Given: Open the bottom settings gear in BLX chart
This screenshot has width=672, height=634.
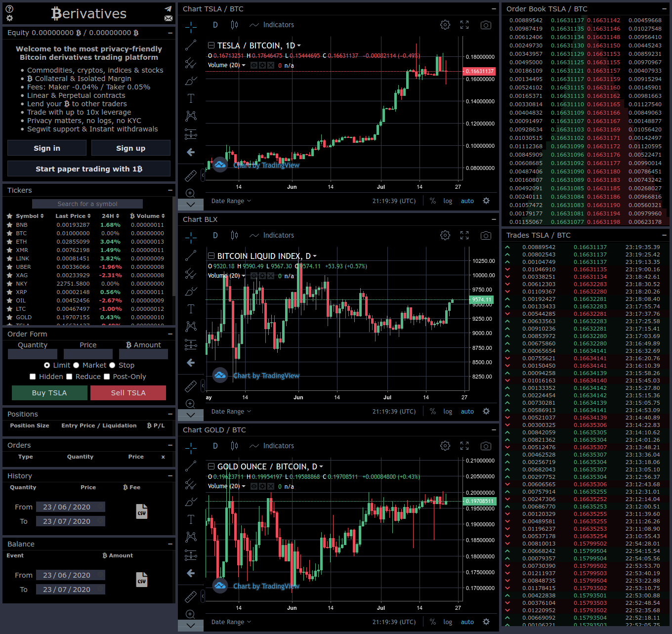Looking at the screenshot, I should (486, 411).
